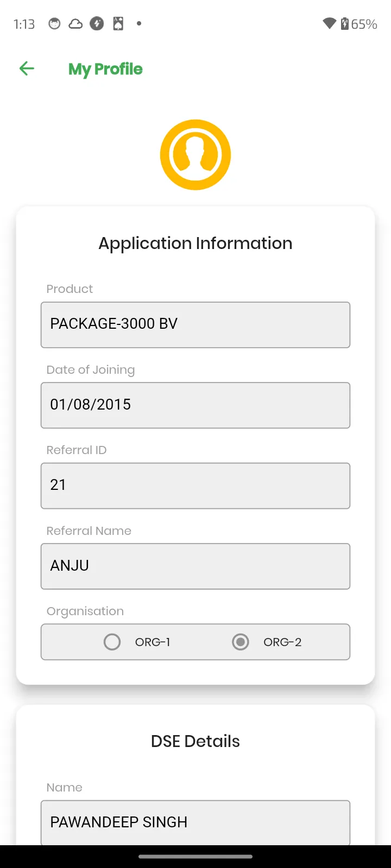The height and width of the screenshot is (868, 391).
Task: Tap the face notification icon in status bar
Action: pos(54,23)
